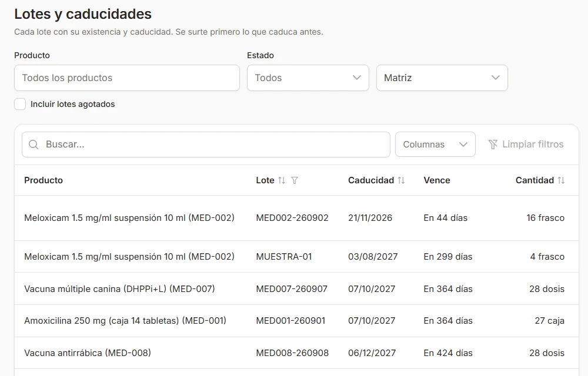
Task: Select lot MED008-260908 cell
Action: [x=292, y=352]
